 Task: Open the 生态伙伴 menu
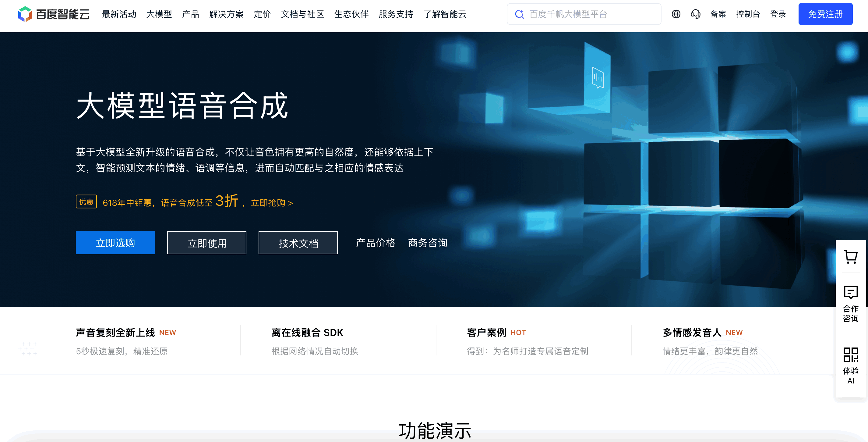click(x=351, y=14)
